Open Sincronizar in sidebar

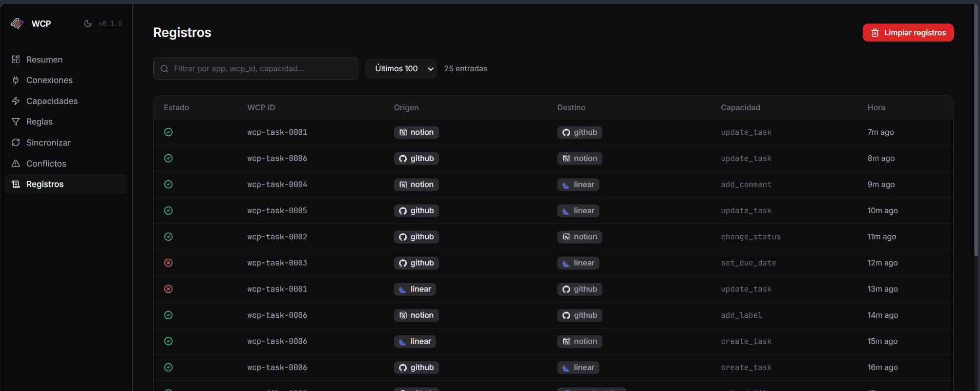(x=66, y=142)
